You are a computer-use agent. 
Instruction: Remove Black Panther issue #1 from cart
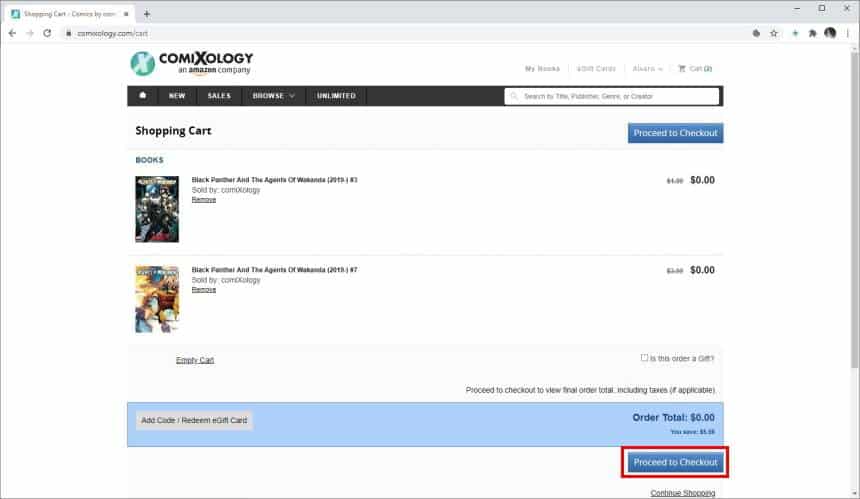[x=203, y=200]
